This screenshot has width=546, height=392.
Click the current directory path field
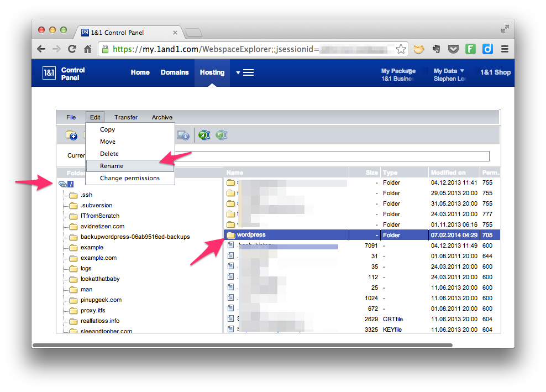332,156
